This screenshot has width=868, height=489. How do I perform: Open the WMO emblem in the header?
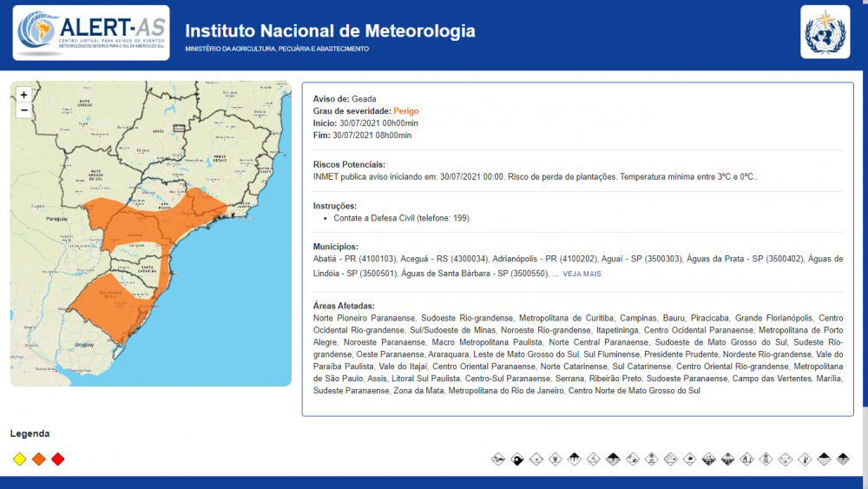(x=825, y=33)
